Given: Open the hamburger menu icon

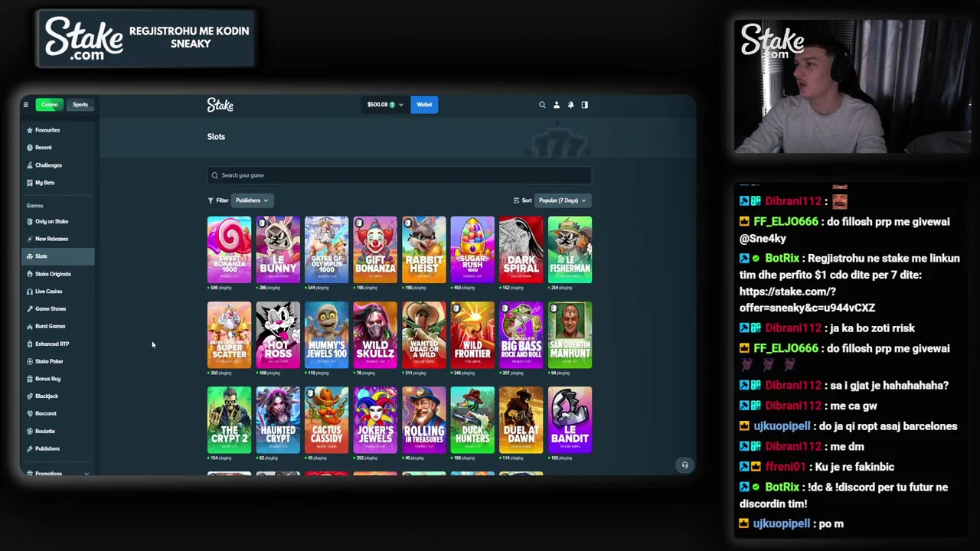Looking at the screenshot, I should (25, 105).
